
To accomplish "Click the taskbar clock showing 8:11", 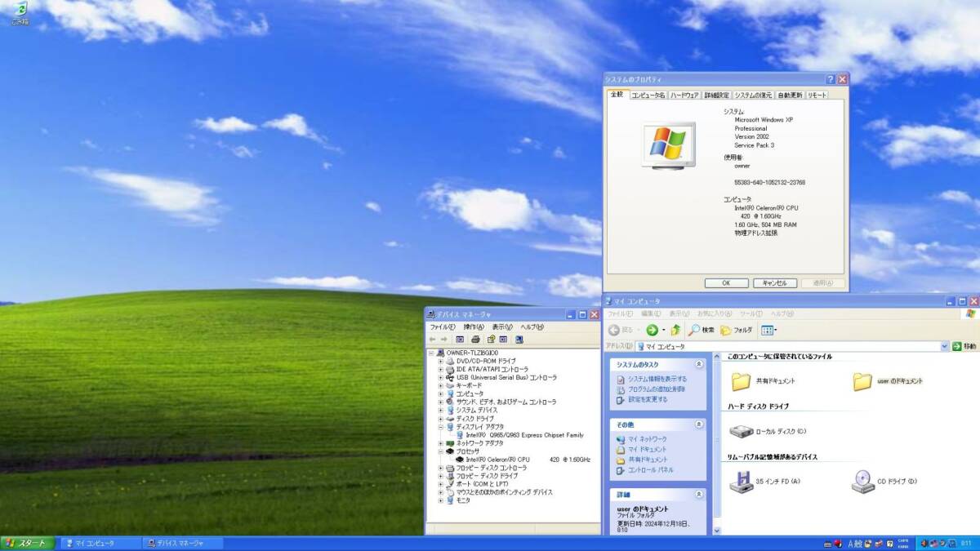I will [x=966, y=544].
